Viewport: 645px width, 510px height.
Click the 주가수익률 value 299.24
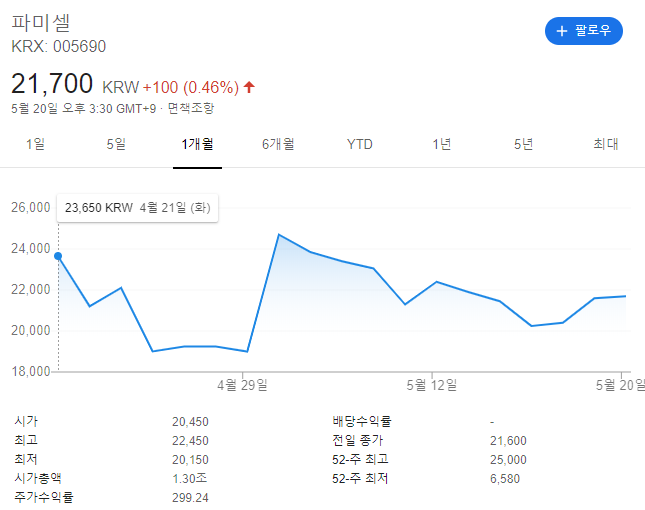tap(190, 498)
